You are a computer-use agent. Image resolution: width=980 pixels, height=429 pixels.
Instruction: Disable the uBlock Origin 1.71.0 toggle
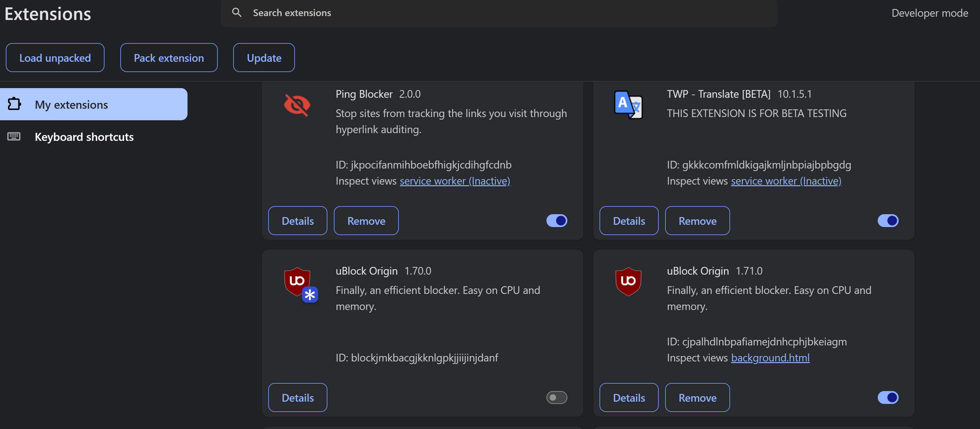pos(888,397)
